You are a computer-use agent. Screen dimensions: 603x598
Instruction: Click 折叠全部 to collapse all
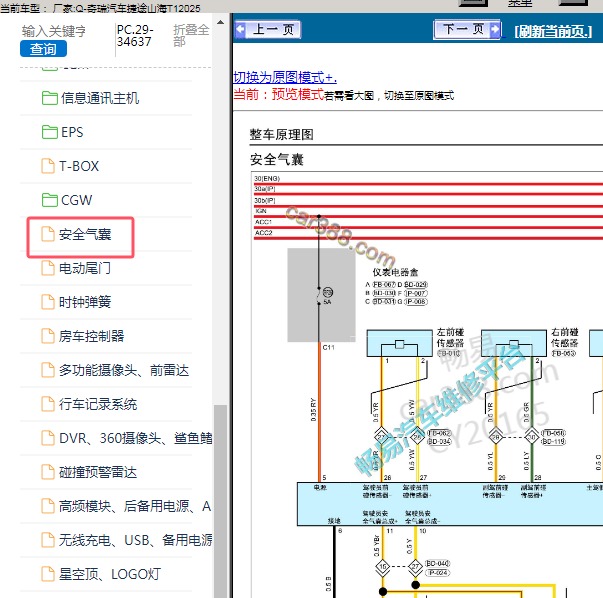191,35
